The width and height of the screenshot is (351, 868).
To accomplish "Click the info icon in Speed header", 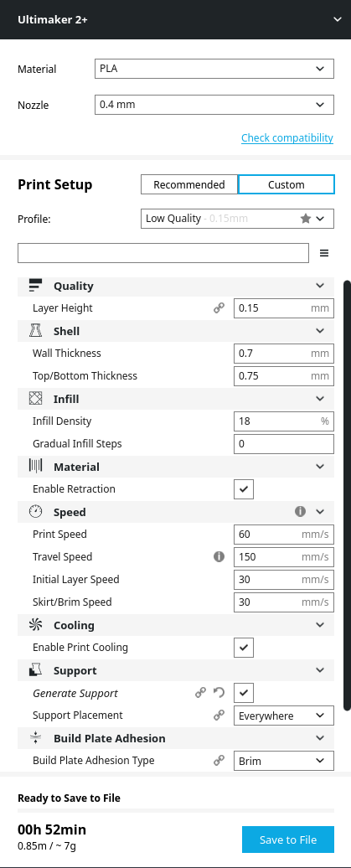I will (300, 512).
